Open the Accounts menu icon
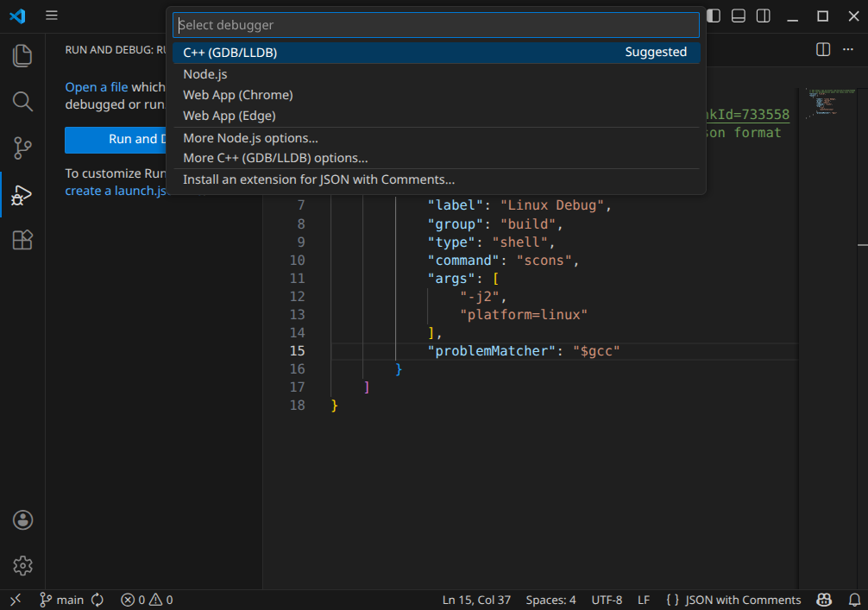 click(22, 520)
